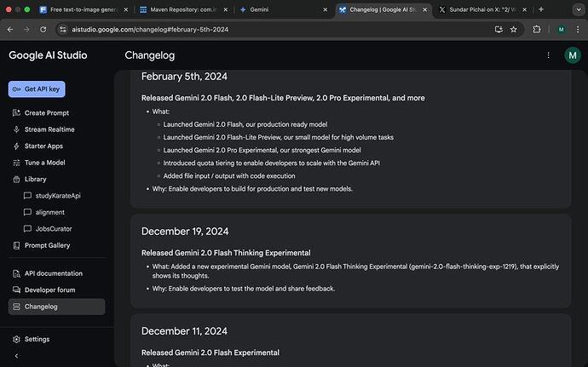Expand the Library section in the sidebar
Screen dimensions: 588x367
tap(36, 179)
